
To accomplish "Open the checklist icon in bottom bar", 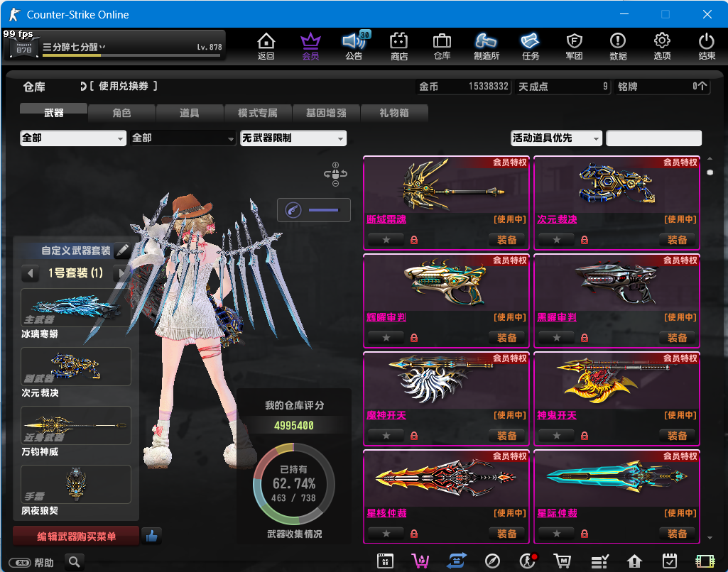I will pos(599,561).
